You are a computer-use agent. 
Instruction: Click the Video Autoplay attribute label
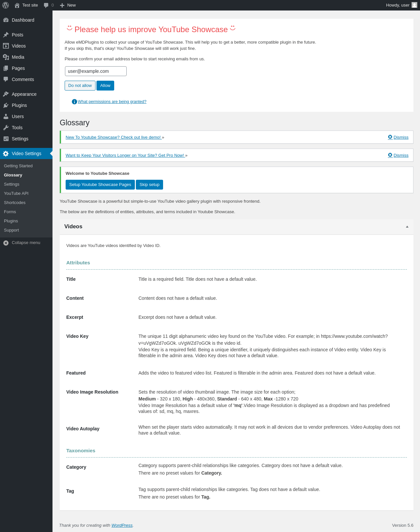[83, 429]
